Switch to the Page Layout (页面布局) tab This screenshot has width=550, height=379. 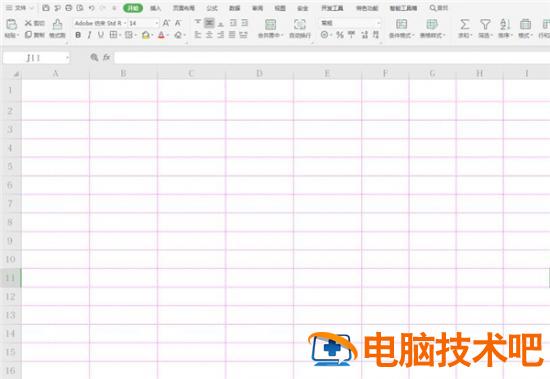[x=184, y=8]
